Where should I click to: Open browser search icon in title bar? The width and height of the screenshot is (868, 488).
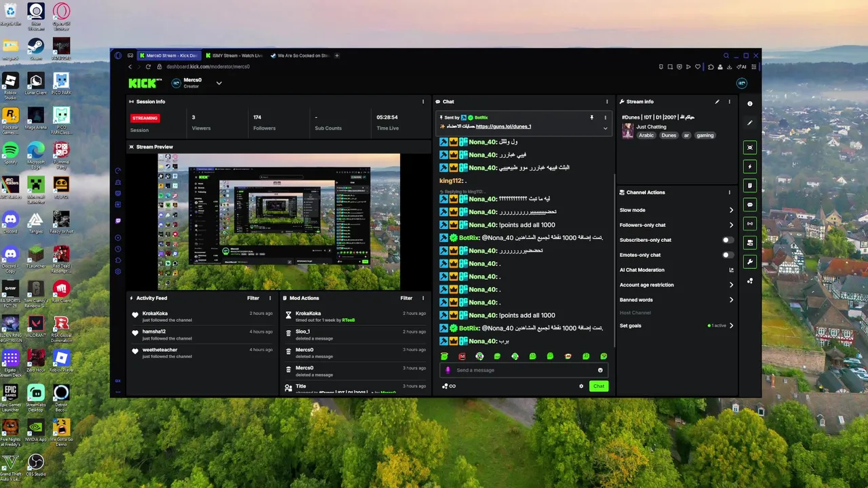tap(726, 56)
